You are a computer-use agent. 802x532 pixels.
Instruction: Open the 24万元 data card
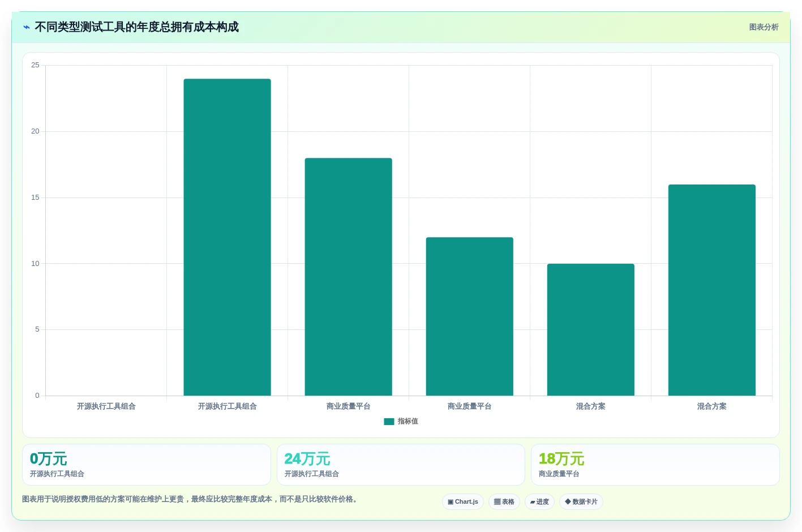401,465
